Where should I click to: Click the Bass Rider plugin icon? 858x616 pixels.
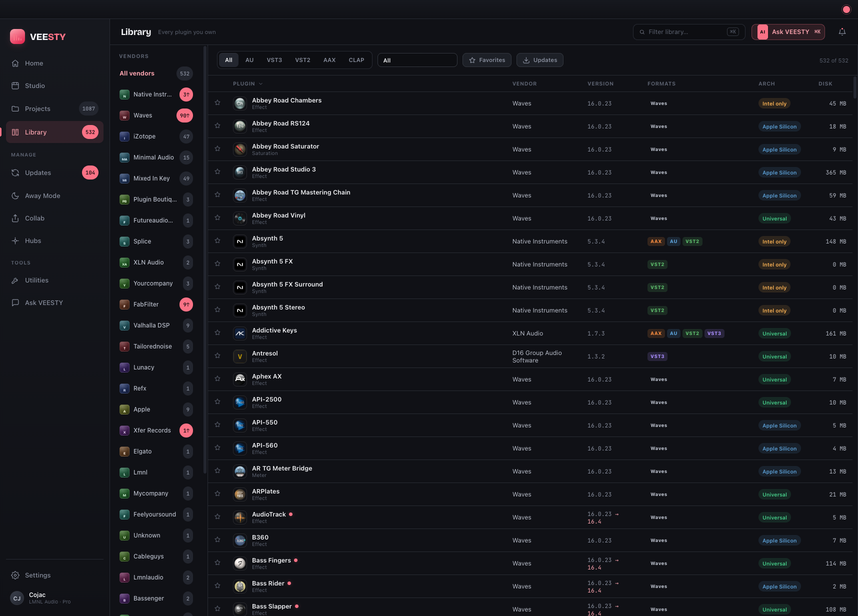(240, 586)
